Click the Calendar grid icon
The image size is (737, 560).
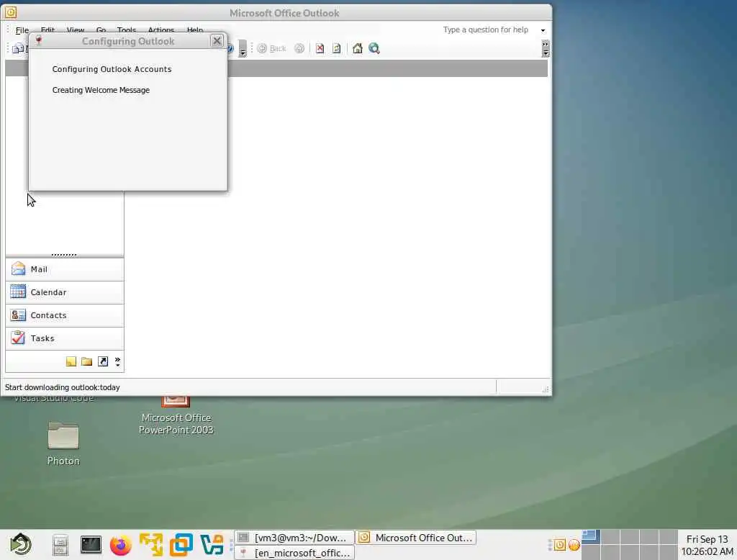pyautogui.click(x=18, y=292)
